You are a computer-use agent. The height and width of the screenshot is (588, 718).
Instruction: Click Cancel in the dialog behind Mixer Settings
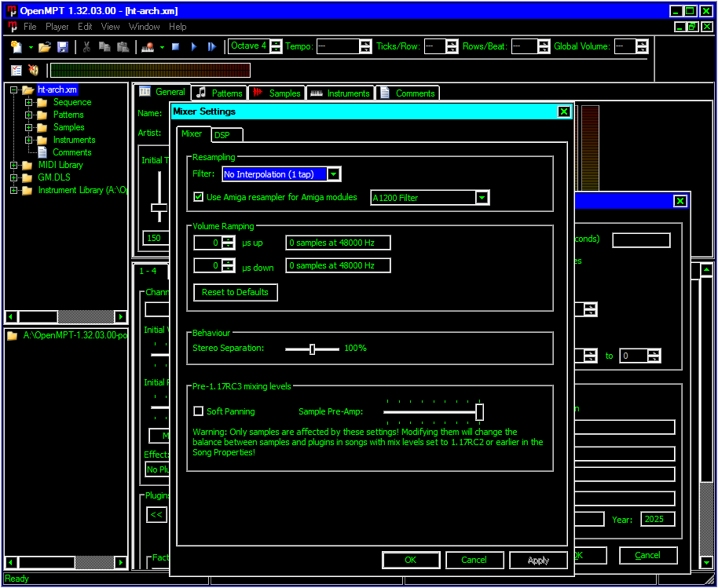[647, 555]
